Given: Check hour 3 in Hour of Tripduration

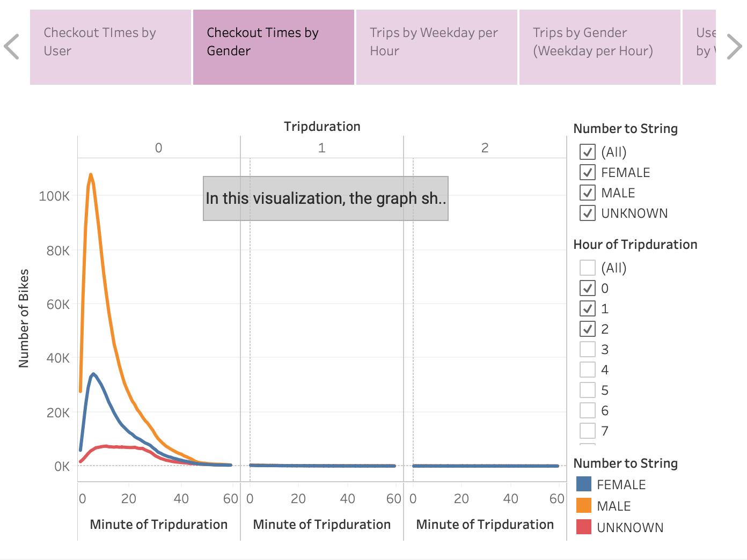Looking at the screenshot, I should [587, 349].
